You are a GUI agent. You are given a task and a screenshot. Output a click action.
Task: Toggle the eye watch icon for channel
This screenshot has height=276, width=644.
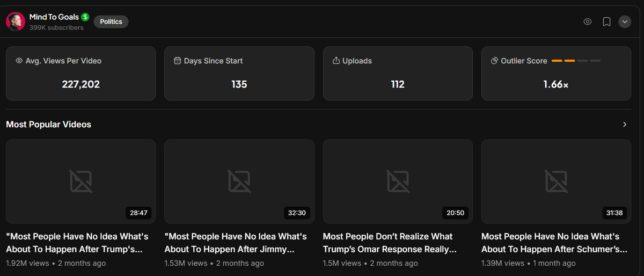tap(588, 22)
